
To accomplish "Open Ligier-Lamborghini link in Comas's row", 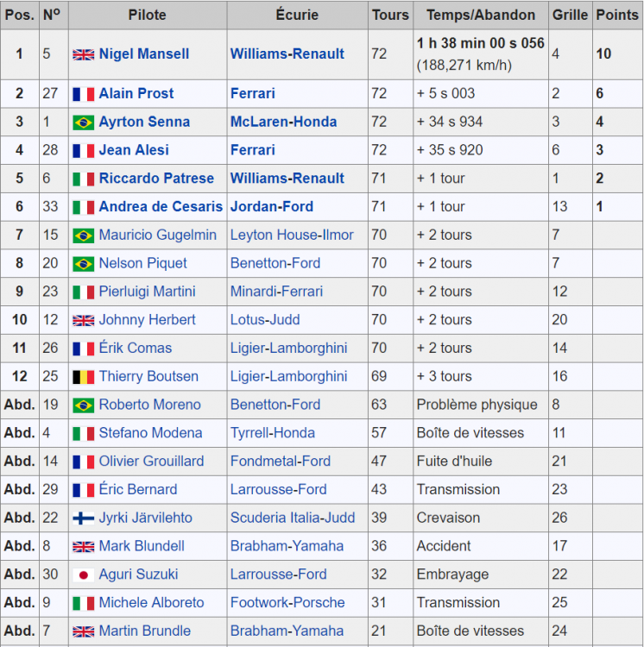I will pyautogui.click(x=288, y=348).
